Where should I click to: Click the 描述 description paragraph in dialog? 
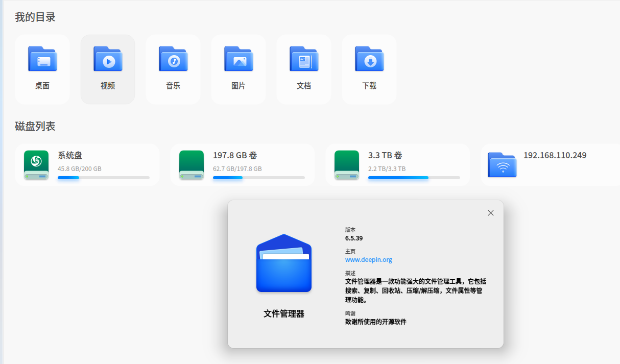(x=416, y=290)
